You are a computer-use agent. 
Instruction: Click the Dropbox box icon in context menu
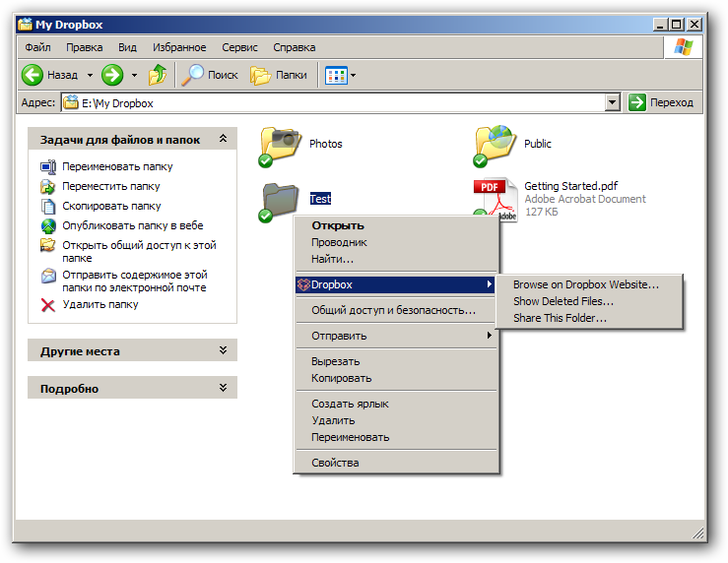pyautogui.click(x=303, y=284)
